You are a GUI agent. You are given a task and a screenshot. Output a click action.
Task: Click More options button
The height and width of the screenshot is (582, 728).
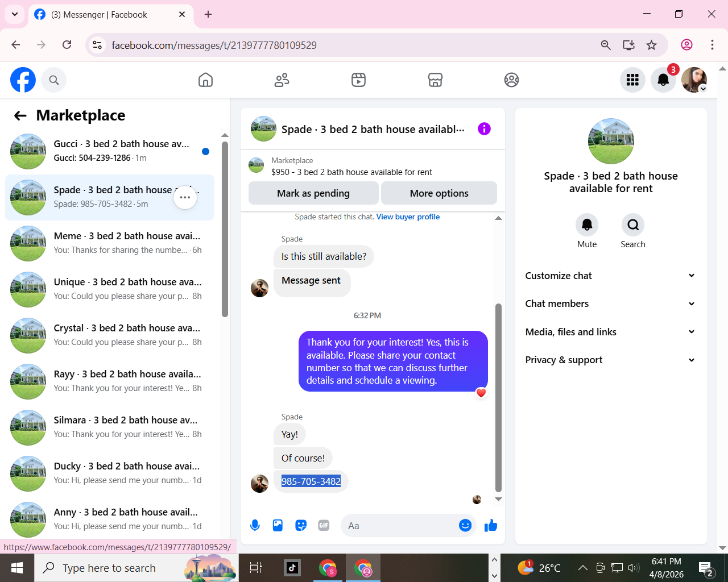439,193
